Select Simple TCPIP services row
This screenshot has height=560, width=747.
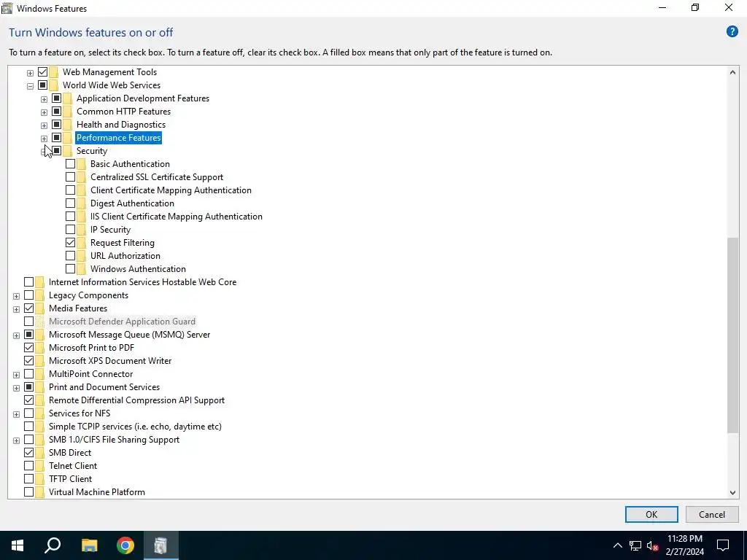click(x=135, y=426)
